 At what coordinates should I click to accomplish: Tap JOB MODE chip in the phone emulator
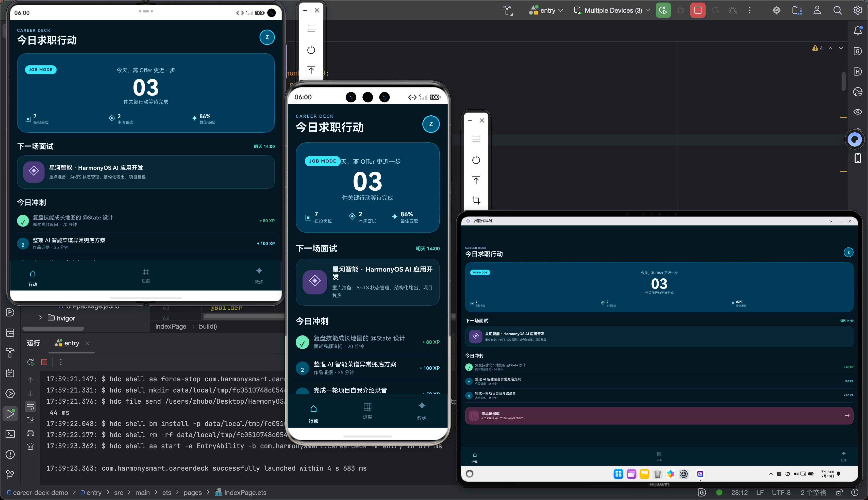coord(322,161)
